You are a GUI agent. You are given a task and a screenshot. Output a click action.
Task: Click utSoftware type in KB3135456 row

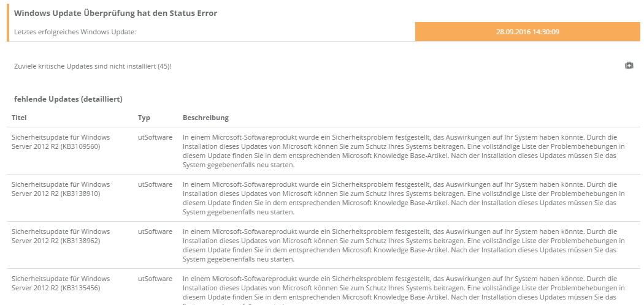[x=155, y=279]
